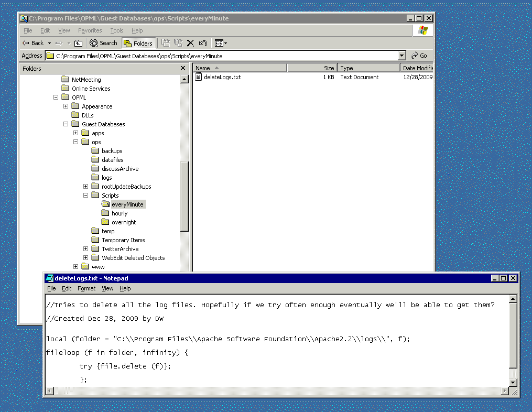This screenshot has height=412, width=532.
Task: Open the Views dropdown in toolbar
Action: [221, 43]
